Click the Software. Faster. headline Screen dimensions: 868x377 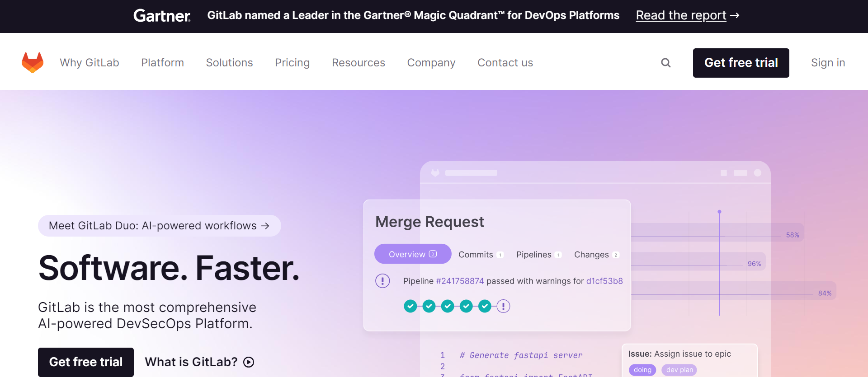[169, 268]
